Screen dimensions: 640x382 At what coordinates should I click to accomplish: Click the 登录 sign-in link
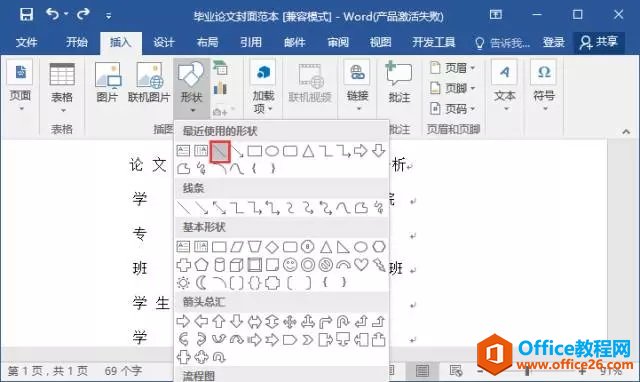tap(554, 42)
